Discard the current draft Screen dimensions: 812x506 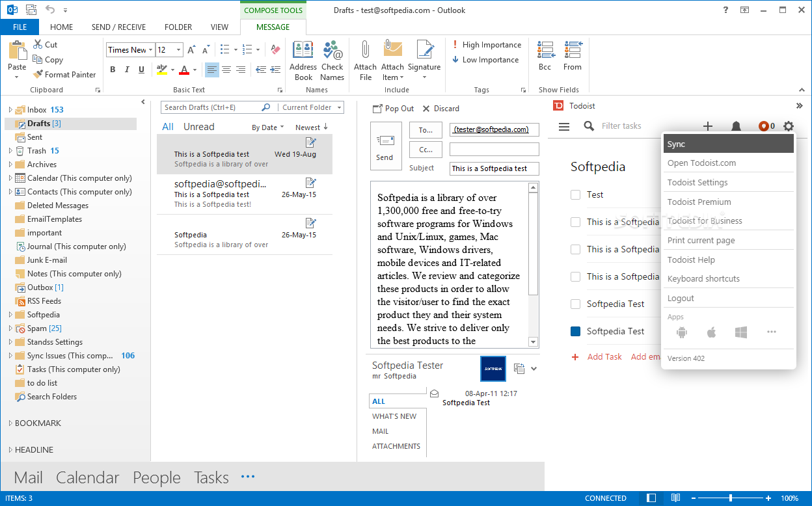tap(440, 109)
